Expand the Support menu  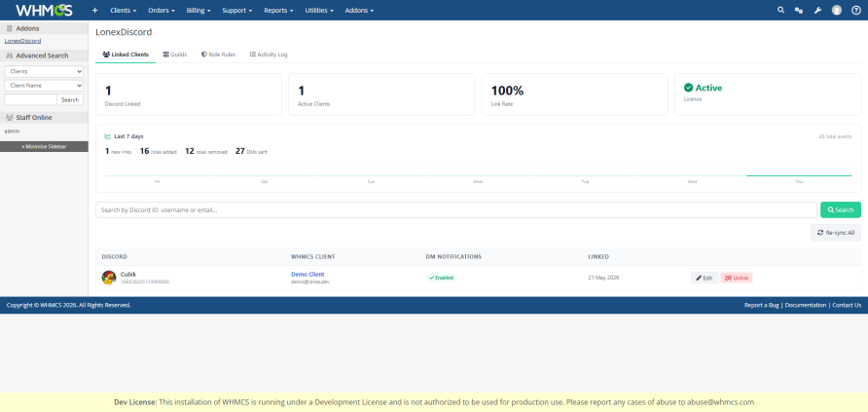pos(236,10)
